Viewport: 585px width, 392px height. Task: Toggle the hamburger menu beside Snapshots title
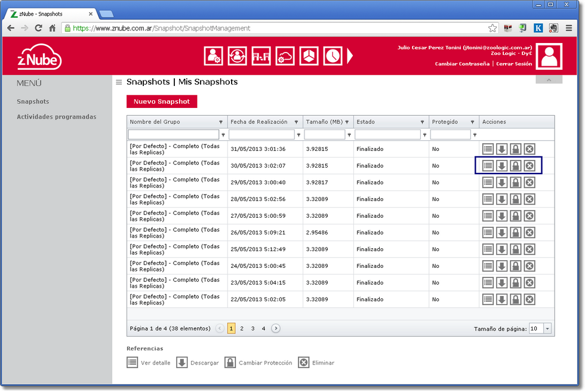click(119, 82)
